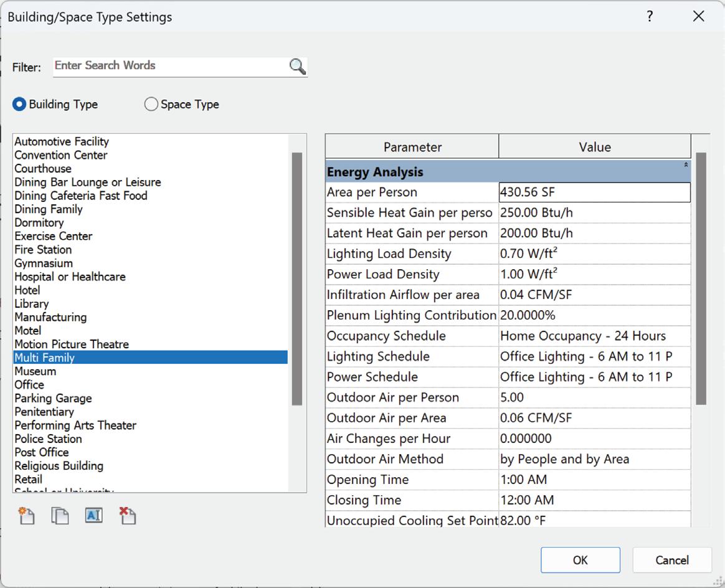Click the Delete type icon
The height and width of the screenshot is (588, 725).
[127, 516]
